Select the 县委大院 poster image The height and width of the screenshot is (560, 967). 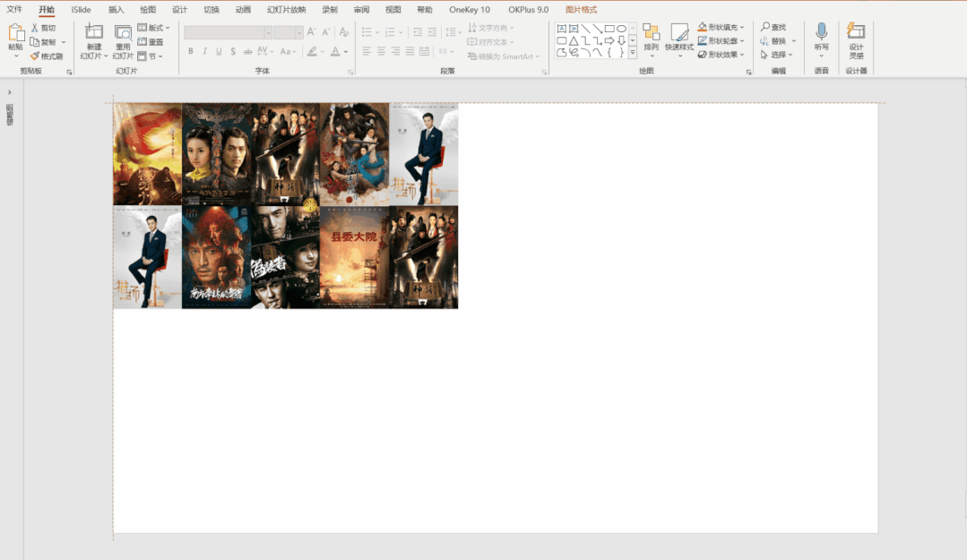[x=355, y=257]
